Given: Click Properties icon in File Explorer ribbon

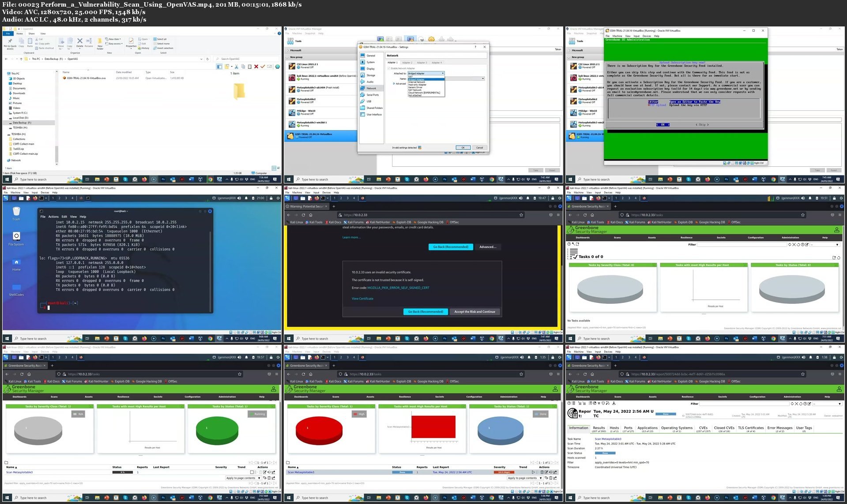Looking at the screenshot, I should coord(131,41).
